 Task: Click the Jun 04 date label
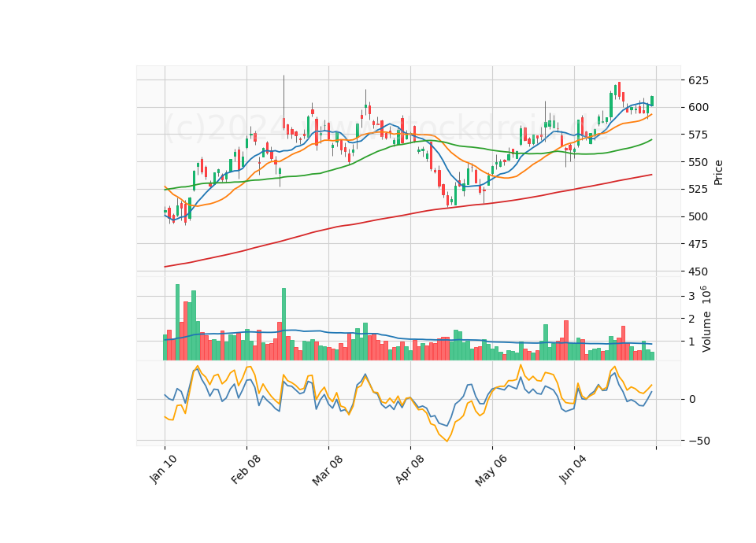point(573,469)
